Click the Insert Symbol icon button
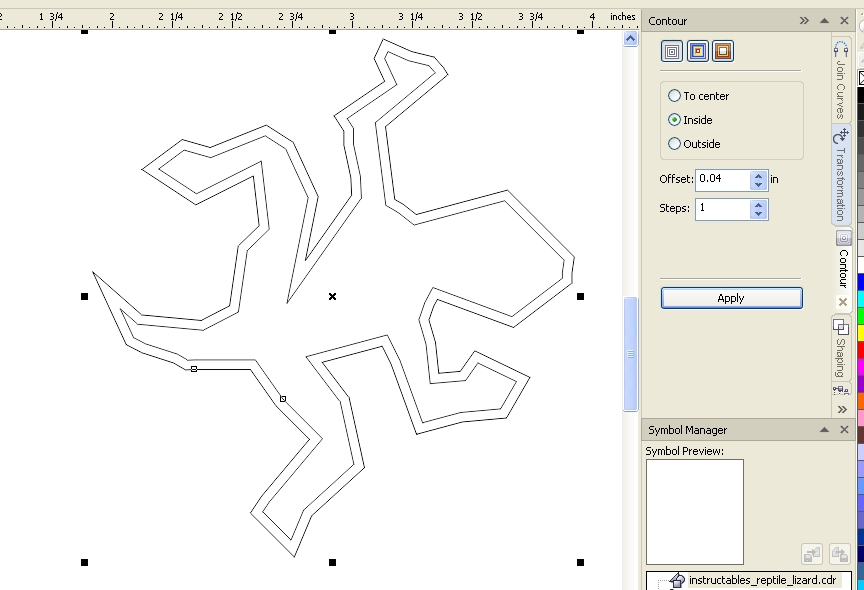Viewport: 864px width, 590px height. [x=812, y=554]
